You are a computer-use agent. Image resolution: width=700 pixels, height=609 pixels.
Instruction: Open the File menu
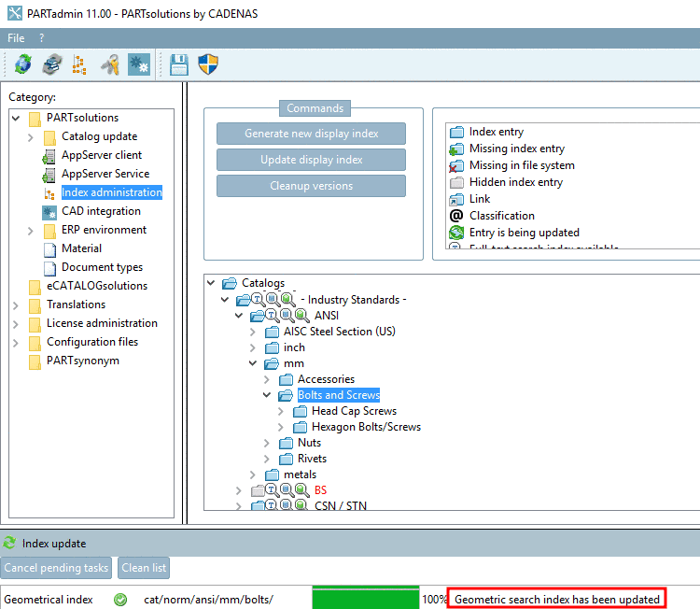point(16,38)
